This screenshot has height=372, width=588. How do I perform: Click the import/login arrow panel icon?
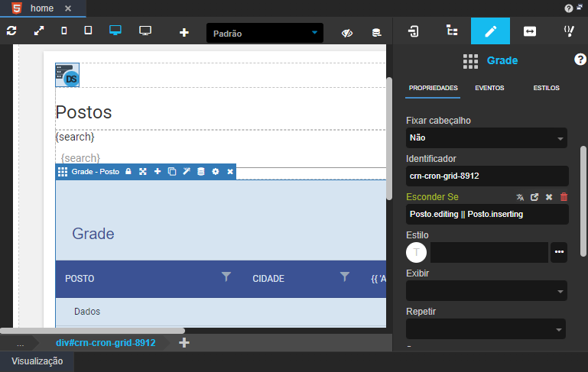click(413, 31)
